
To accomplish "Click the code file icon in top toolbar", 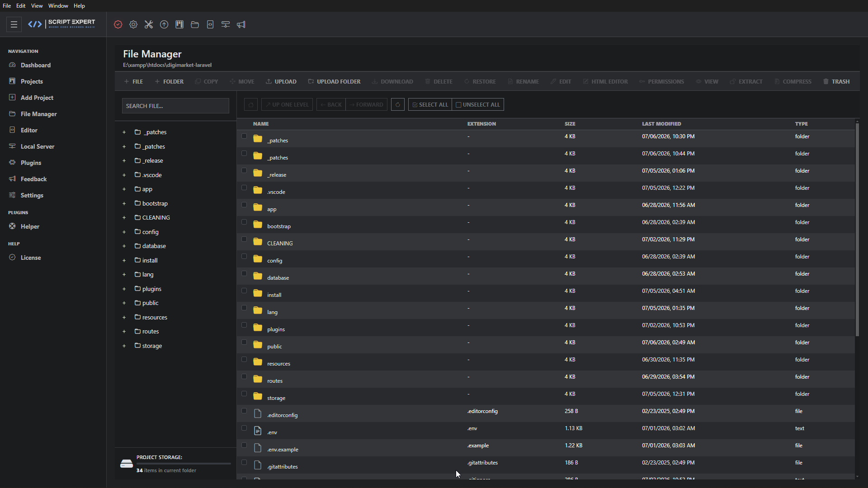I will click(210, 24).
